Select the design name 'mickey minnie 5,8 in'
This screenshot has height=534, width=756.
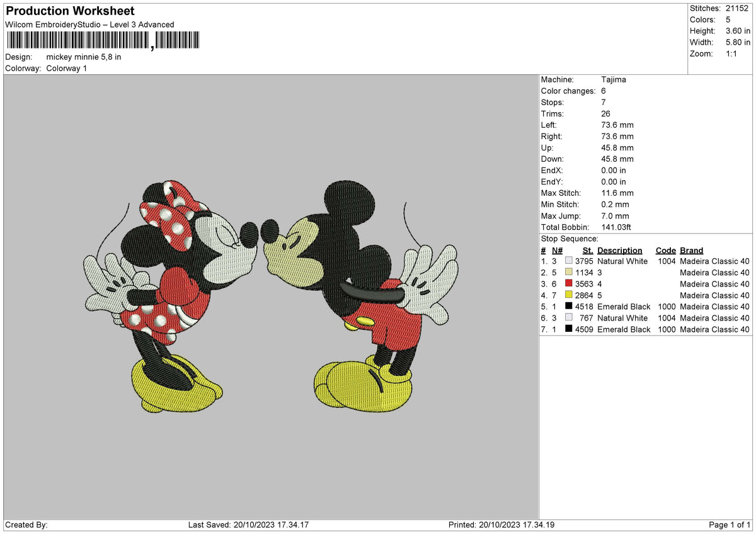tap(84, 57)
